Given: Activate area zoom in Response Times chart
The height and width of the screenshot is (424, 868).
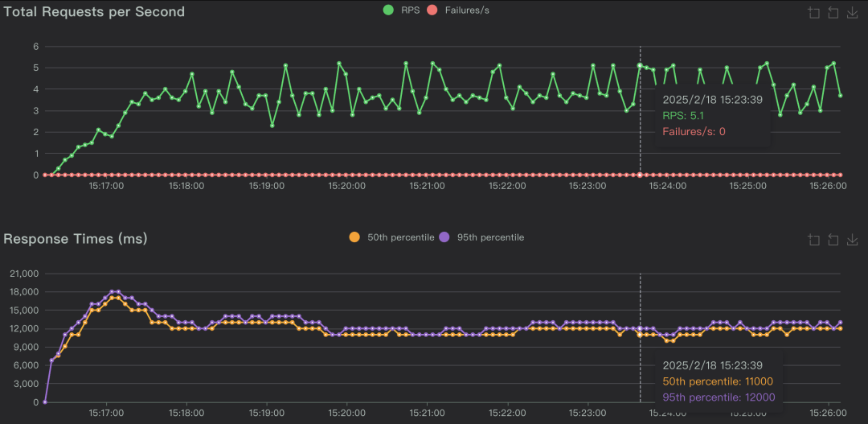Looking at the screenshot, I should click(813, 240).
